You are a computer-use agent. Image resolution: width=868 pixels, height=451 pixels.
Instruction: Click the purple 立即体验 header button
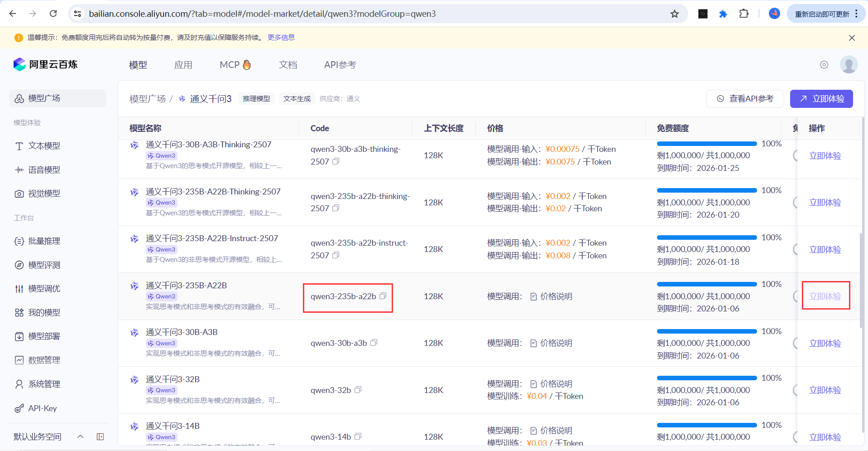tap(821, 99)
